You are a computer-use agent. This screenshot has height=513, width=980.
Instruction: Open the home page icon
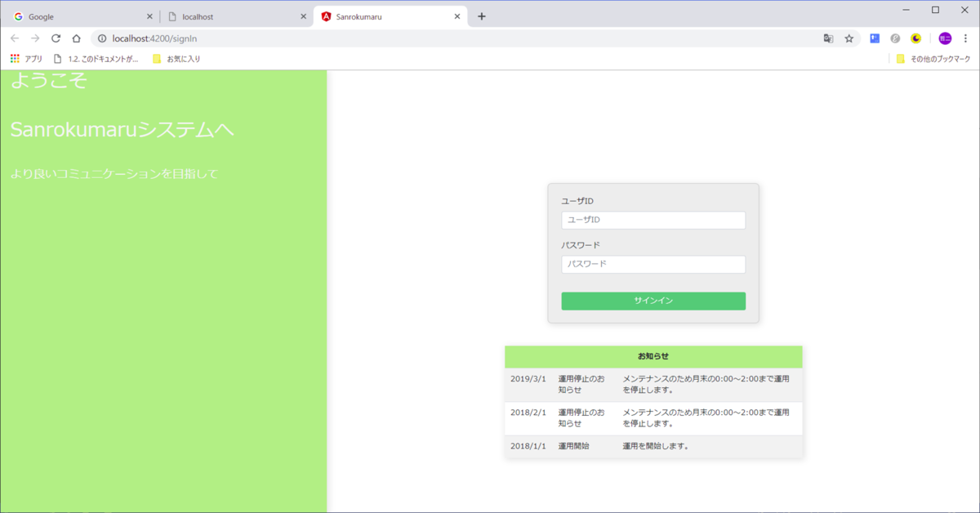[77, 38]
